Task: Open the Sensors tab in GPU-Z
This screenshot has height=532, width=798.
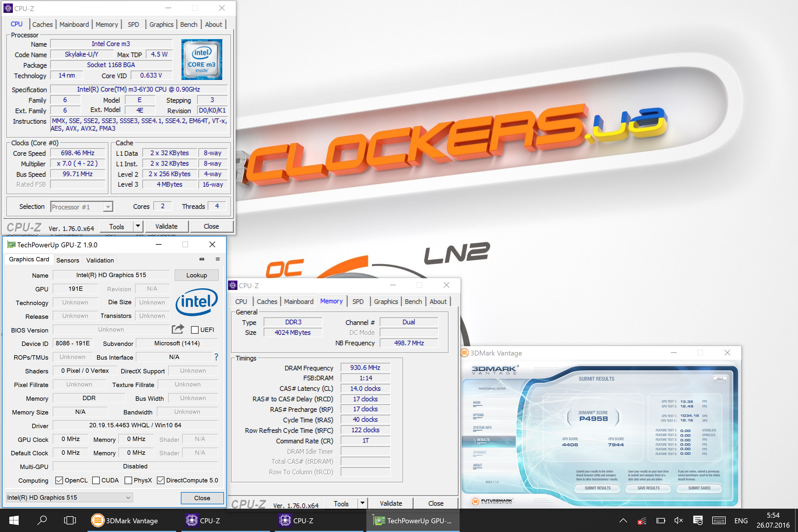Action: pos(67,260)
